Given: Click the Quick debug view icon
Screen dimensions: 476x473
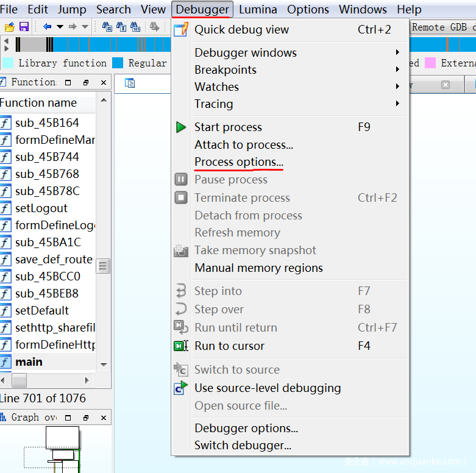Looking at the screenshot, I should (x=181, y=29).
